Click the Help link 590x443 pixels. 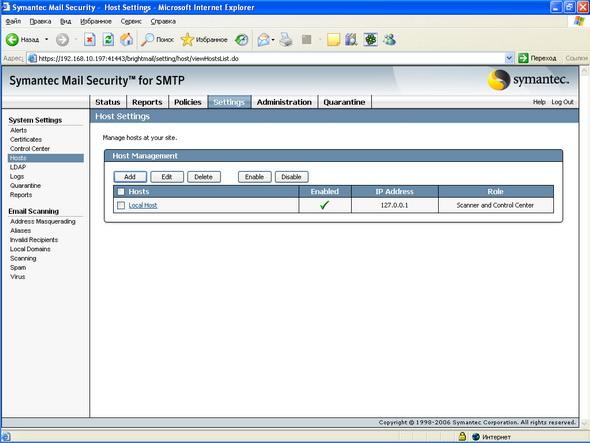click(x=539, y=102)
